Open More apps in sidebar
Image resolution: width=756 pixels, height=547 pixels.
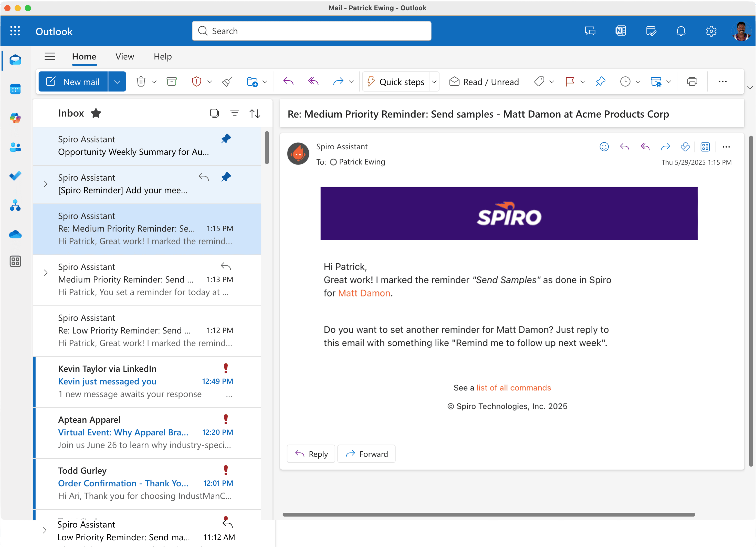coord(15,262)
